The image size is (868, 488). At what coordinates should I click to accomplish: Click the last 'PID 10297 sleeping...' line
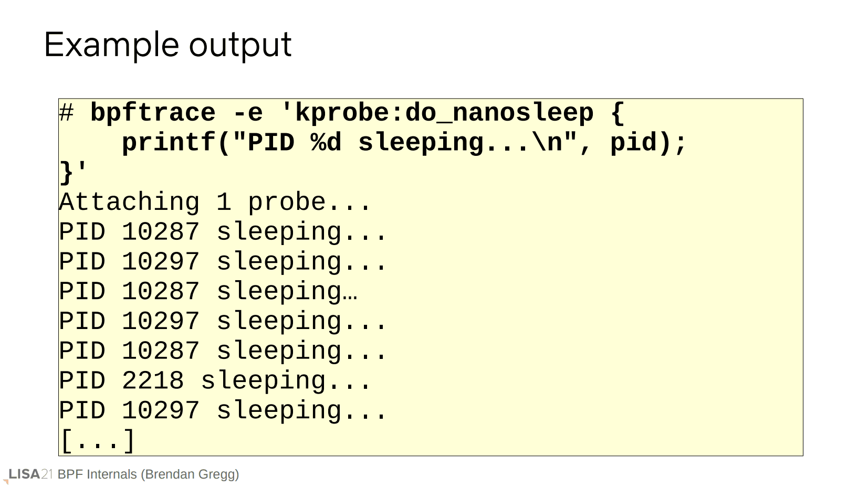point(223,411)
